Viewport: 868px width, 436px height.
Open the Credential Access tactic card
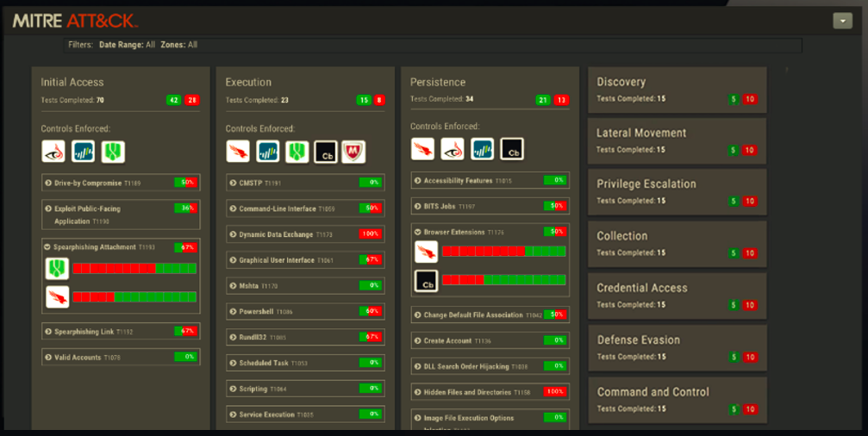point(677,296)
